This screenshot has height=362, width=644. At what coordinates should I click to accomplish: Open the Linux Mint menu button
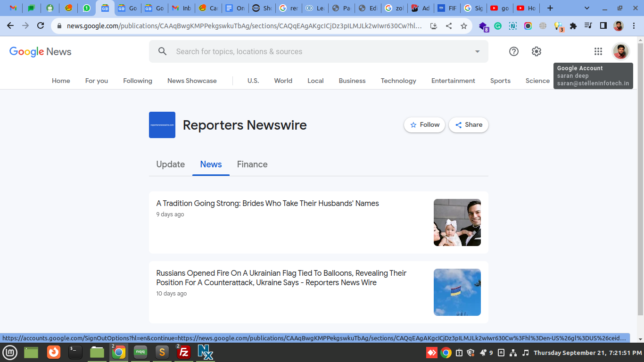pyautogui.click(x=10, y=352)
